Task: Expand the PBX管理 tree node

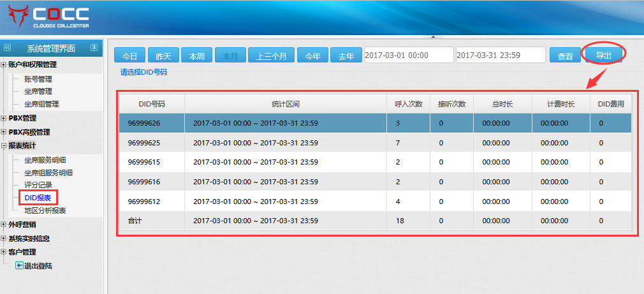Action: point(4,118)
